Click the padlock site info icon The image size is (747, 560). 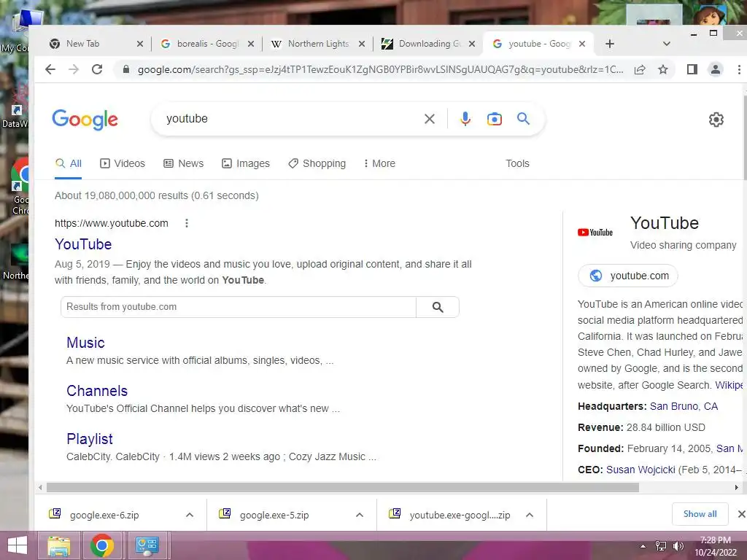[x=125, y=69]
